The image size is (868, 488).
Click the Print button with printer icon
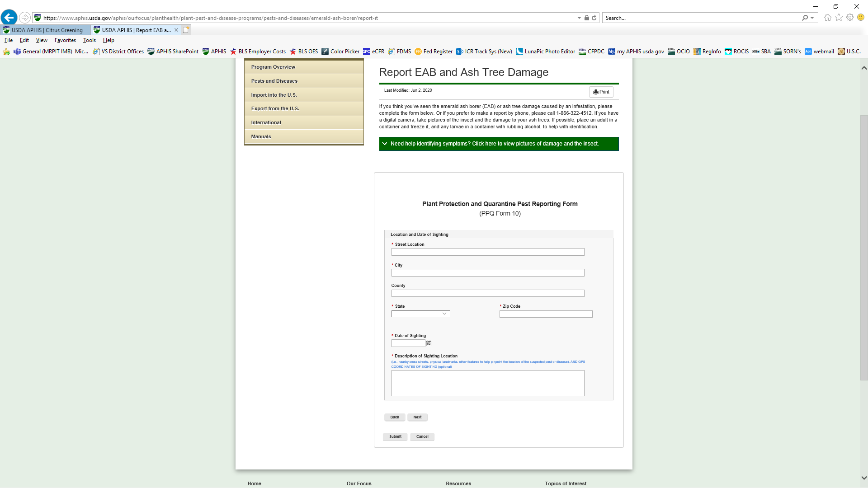(601, 92)
